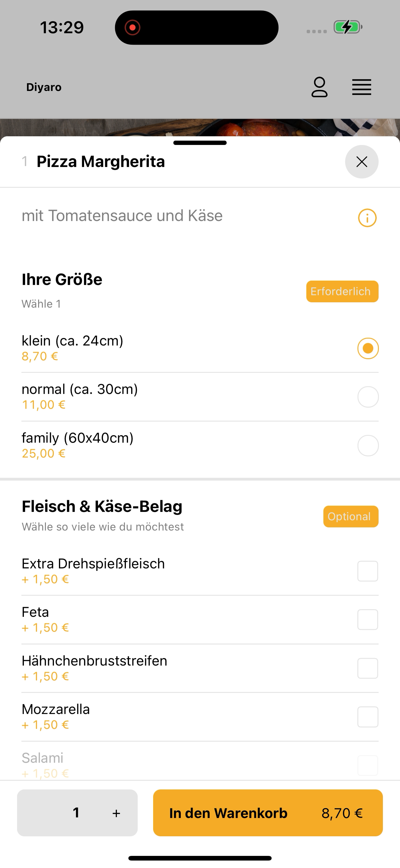Tap the Optional badge

pyautogui.click(x=351, y=517)
